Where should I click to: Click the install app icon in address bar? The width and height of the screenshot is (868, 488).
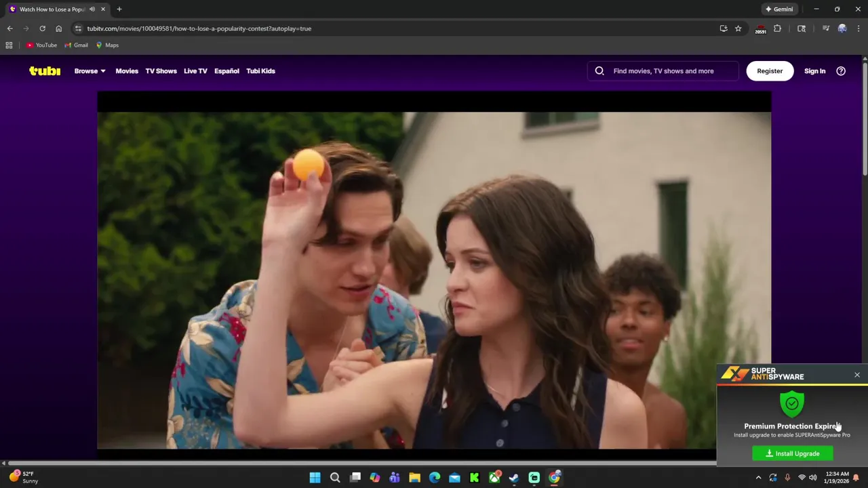pos(724,28)
